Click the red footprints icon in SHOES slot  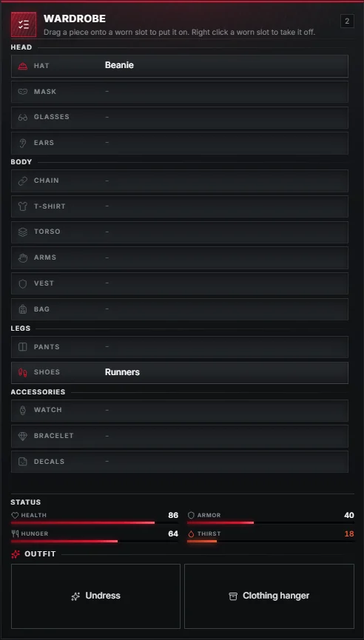[23, 372]
